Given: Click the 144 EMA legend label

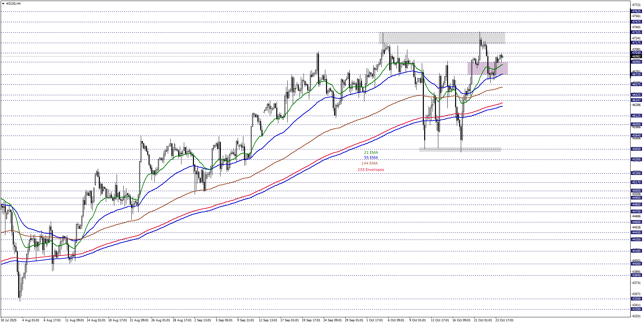Looking at the screenshot, I should coord(369,163).
